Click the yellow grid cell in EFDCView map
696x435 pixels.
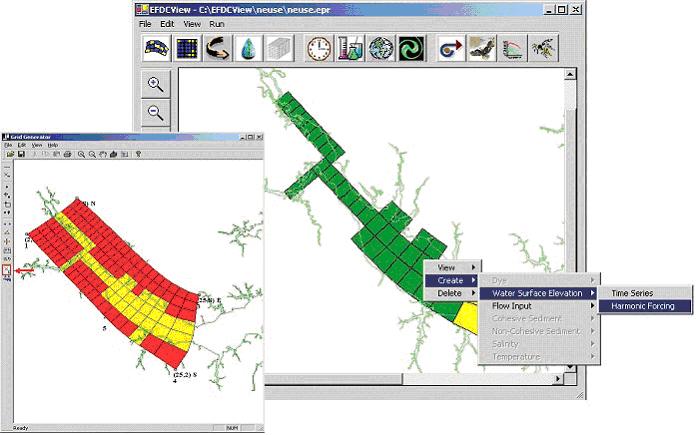[x=468, y=316]
